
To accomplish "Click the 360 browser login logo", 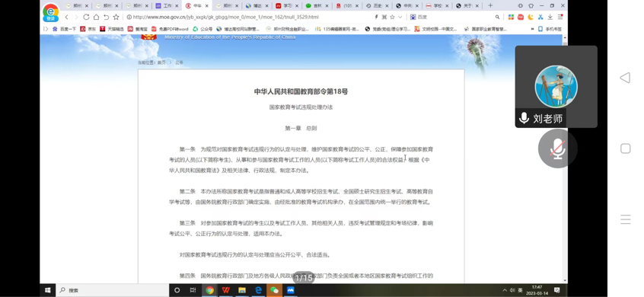I will coord(50,12).
